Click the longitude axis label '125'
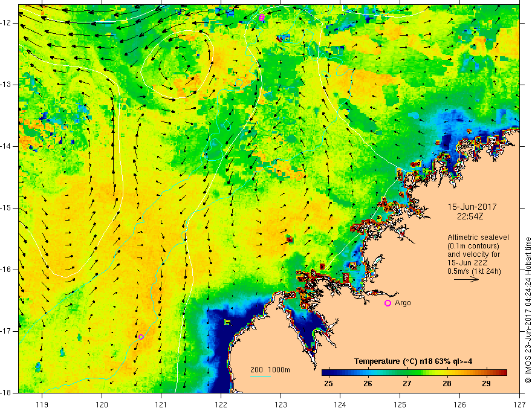The height and width of the screenshot is (411, 532). point(400,404)
